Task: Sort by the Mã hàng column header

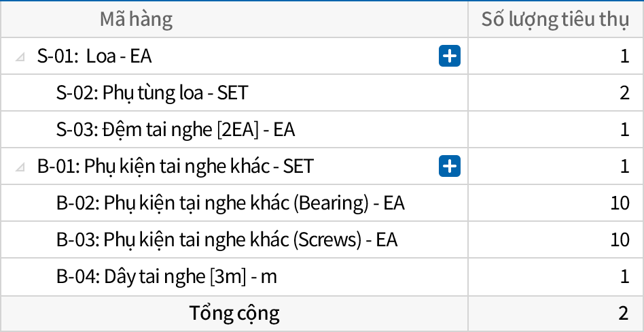Action: tap(136, 19)
